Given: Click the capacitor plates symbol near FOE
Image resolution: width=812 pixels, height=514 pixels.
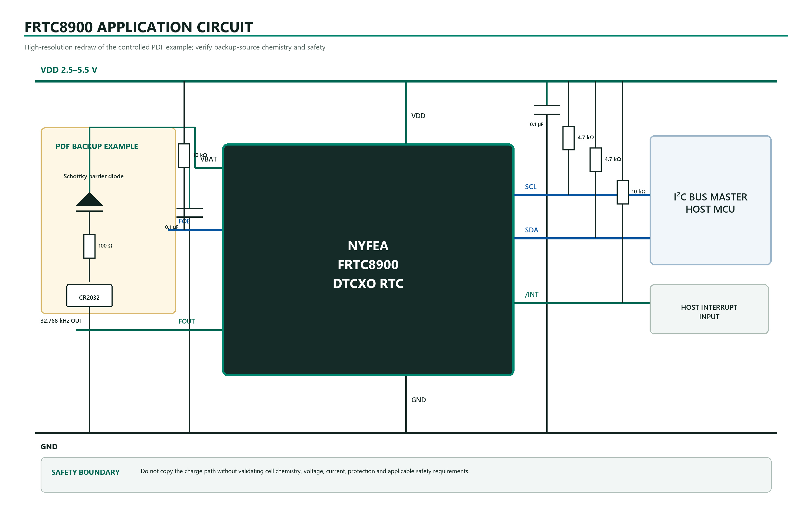Looking at the screenshot, I should 189,213.
